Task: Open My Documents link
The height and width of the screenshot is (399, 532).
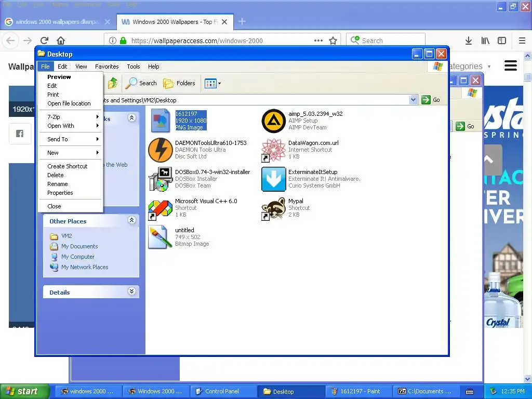Action: (x=74, y=246)
